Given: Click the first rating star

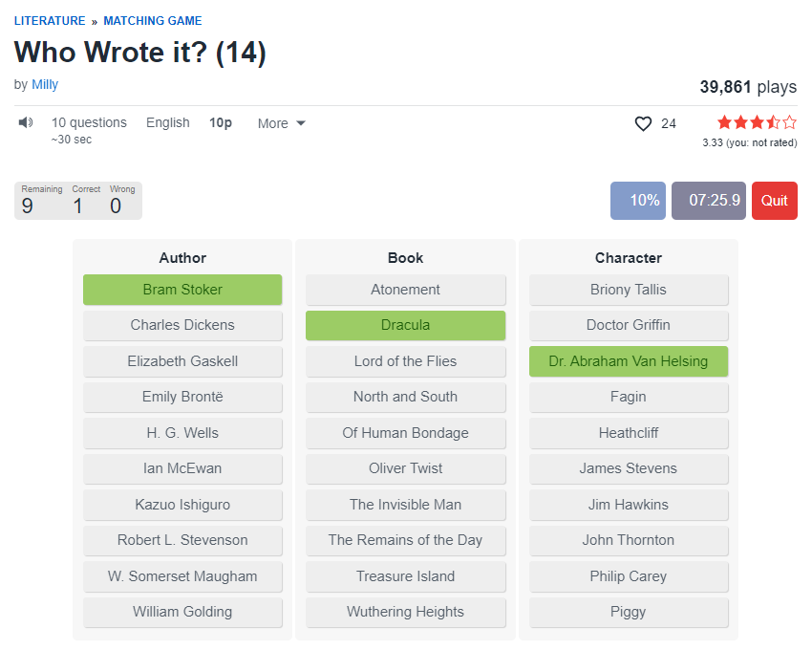Looking at the screenshot, I should (724, 122).
